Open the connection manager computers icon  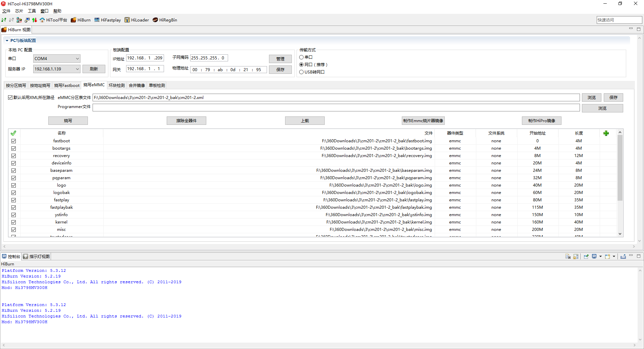point(19,20)
